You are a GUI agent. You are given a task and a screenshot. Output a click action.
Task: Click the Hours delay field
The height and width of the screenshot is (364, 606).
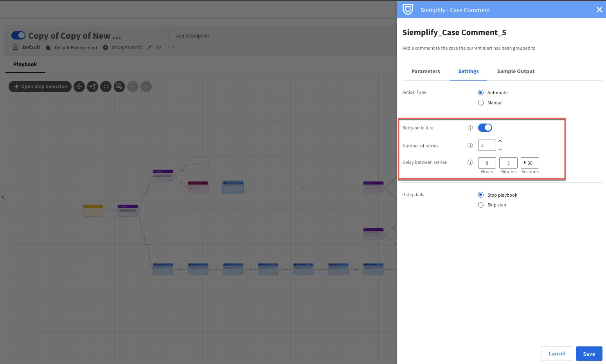click(487, 163)
